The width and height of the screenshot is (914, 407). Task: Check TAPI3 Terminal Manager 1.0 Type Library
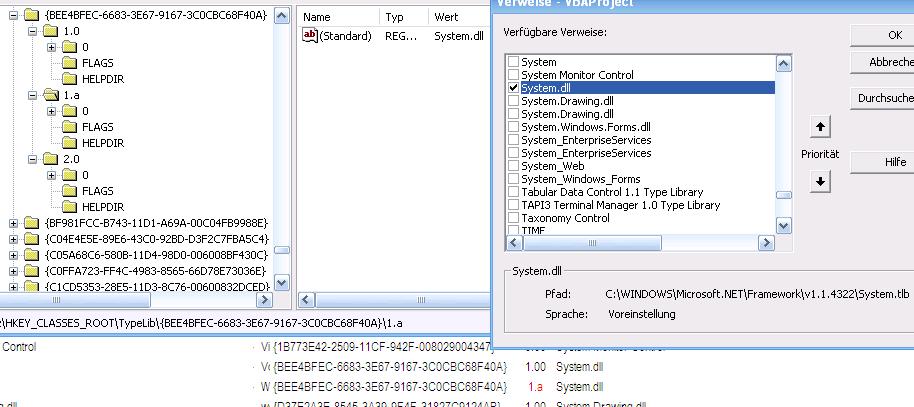point(513,205)
